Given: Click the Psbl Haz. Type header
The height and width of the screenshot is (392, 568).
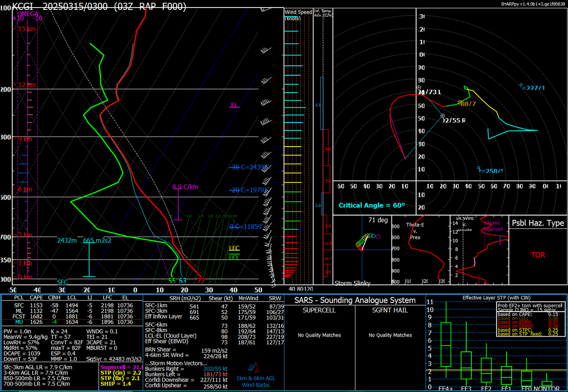Looking at the screenshot, I should point(538,223).
